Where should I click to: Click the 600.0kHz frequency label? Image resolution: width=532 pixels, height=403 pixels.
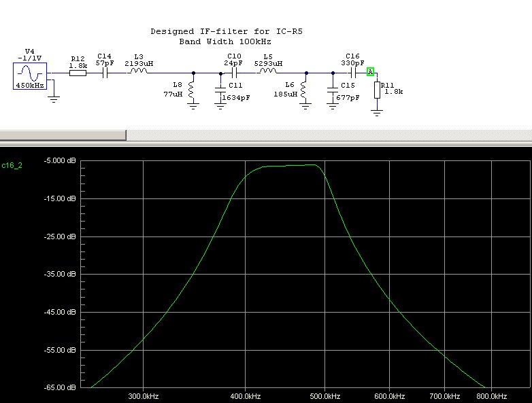pos(390,396)
